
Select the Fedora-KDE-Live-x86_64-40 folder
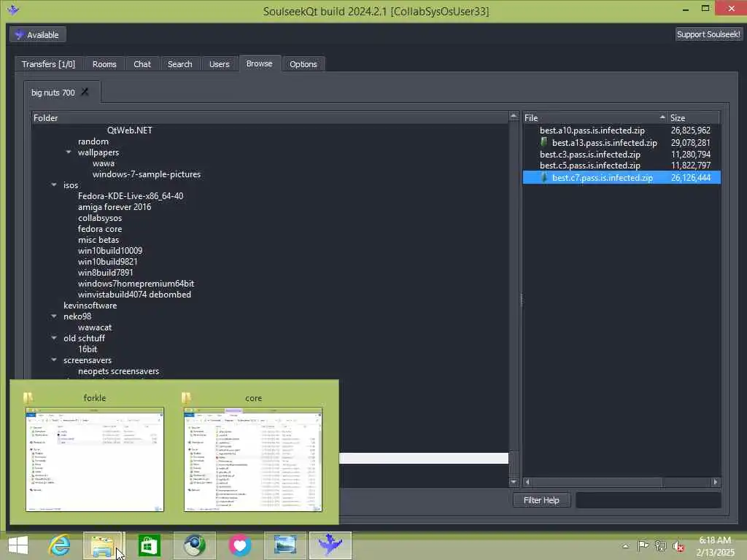point(131,195)
